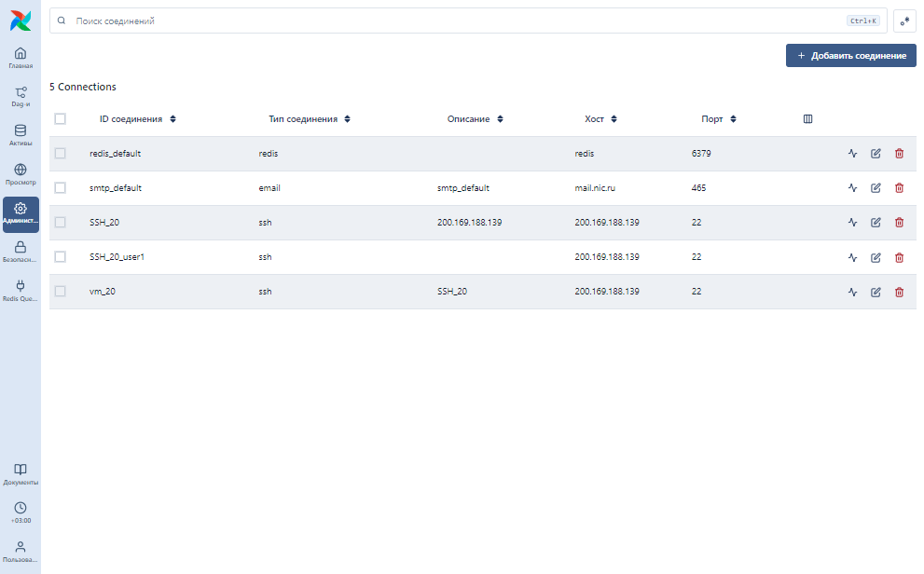Open the Redis Queue plugin item
The image size is (924, 574).
click(21, 290)
